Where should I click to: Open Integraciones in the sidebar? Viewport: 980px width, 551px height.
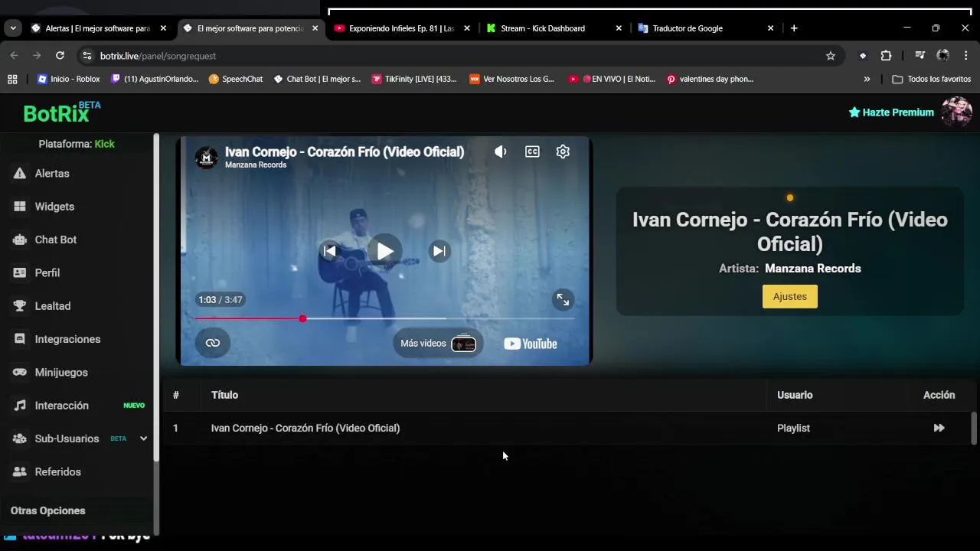pos(67,339)
